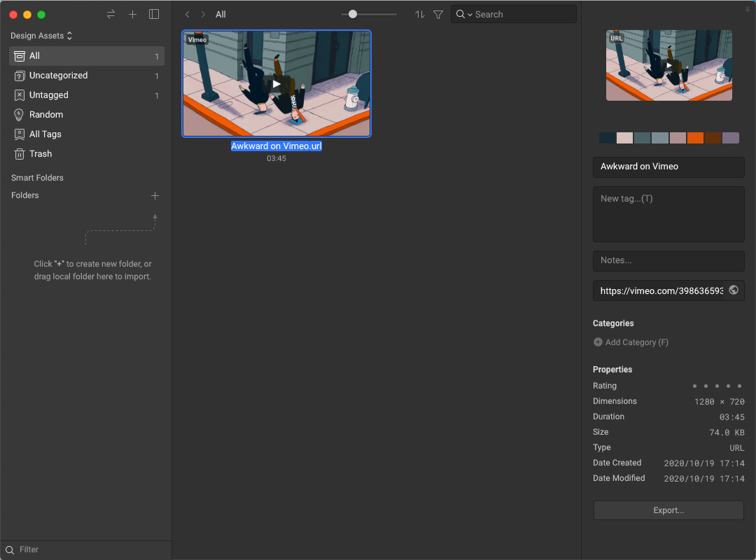The height and width of the screenshot is (560, 756).
Task: Select the muted purple color swatch
Action: 730,138
